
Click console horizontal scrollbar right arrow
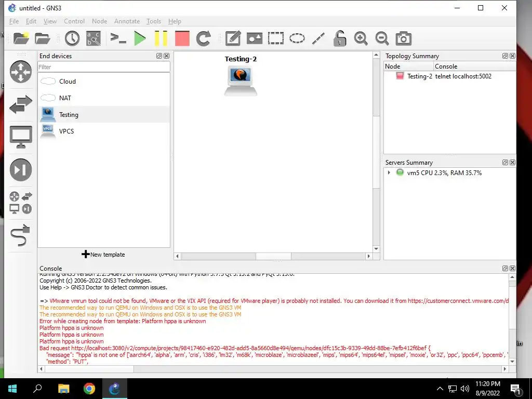[x=505, y=369]
